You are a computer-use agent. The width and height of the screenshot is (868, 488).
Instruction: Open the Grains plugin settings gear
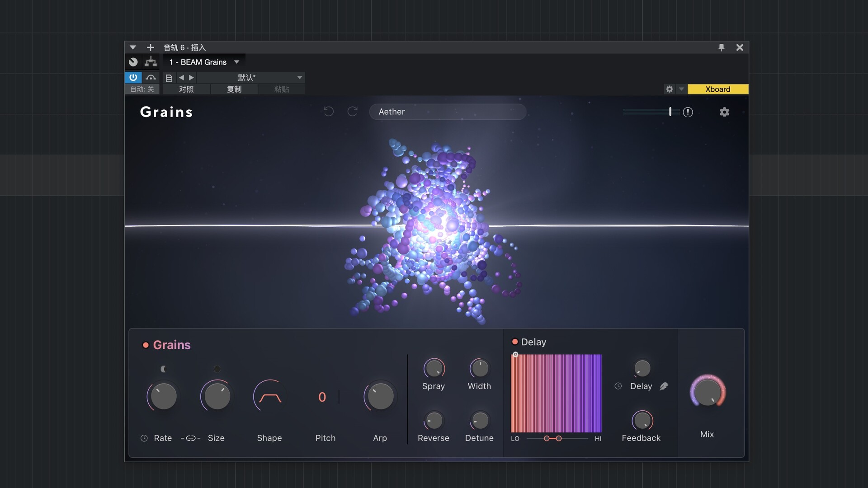(x=724, y=112)
